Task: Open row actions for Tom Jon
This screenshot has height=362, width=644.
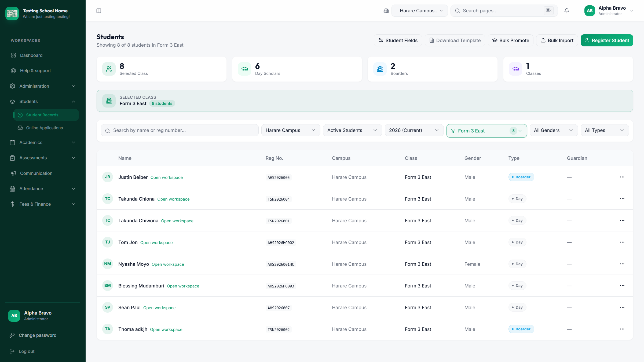Action: (x=622, y=242)
